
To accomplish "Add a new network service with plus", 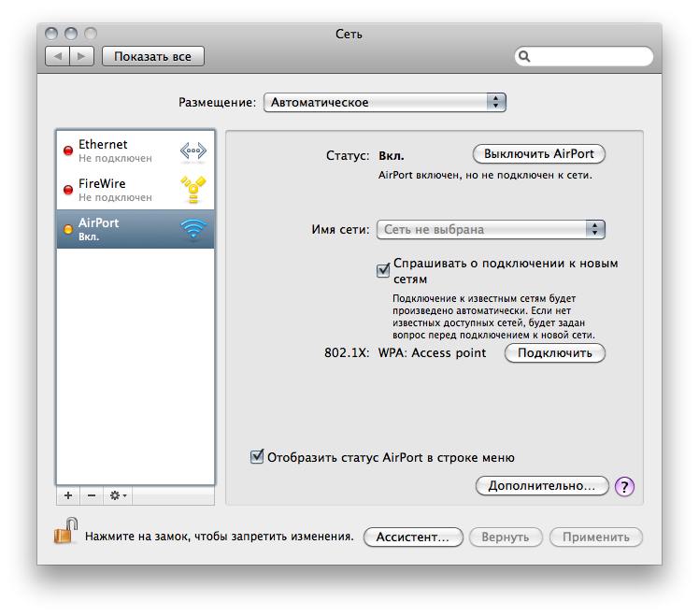I will (68, 495).
